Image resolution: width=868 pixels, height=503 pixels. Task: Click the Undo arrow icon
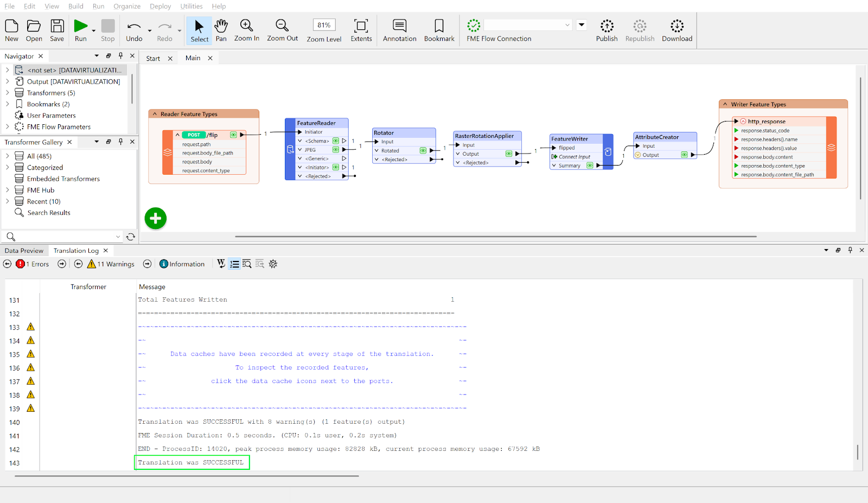pyautogui.click(x=134, y=26)
